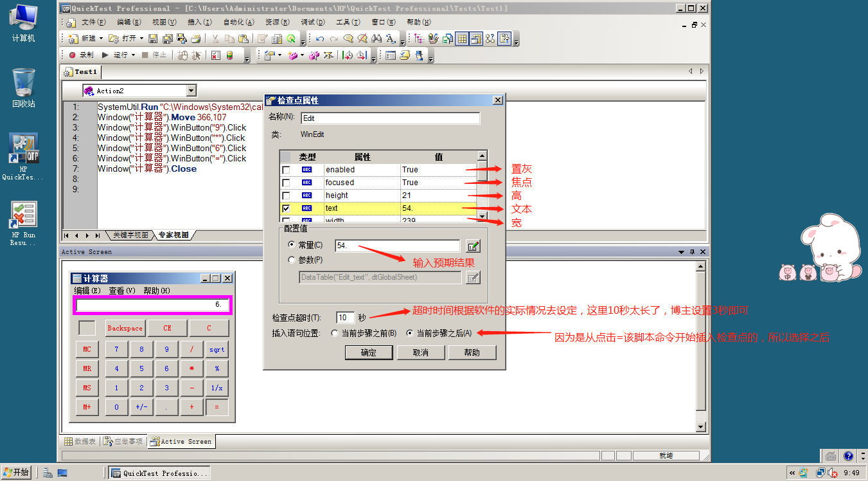Expand the 新建 dropdown arrow

coord(101,39)
